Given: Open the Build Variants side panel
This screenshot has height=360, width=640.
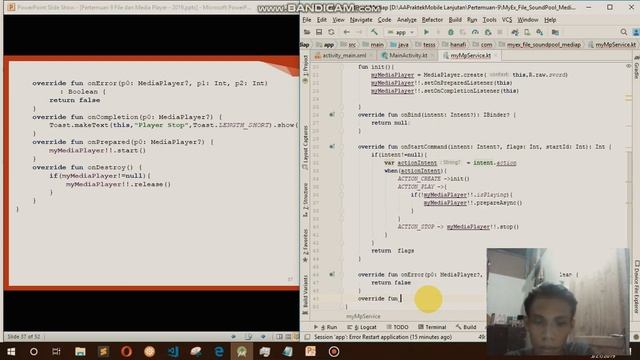Looking at the screenshot, I should [305, 295].
